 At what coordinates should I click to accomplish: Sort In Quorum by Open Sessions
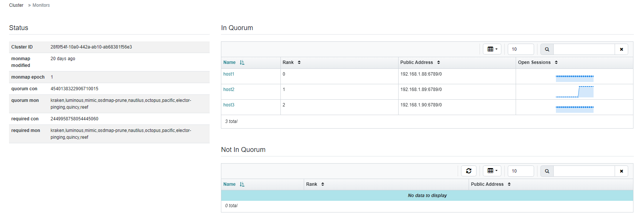coord(538,62)
